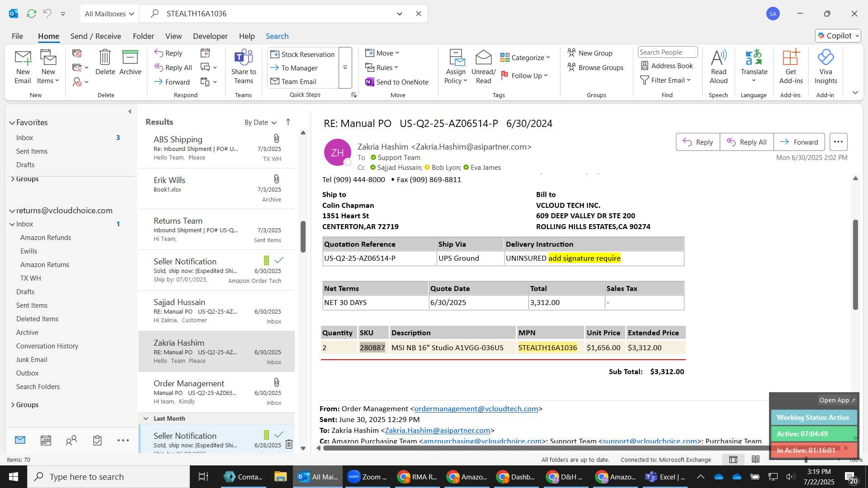The height and width of the screenshot is (488, 868).
Task: Open the New Items button
Action: click(x=48, y=67)
